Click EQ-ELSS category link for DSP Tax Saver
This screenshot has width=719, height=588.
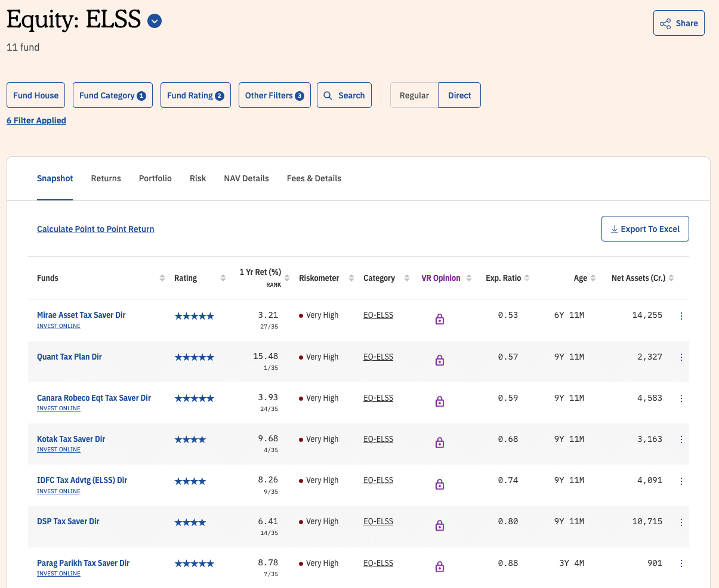tap(378, 521)
